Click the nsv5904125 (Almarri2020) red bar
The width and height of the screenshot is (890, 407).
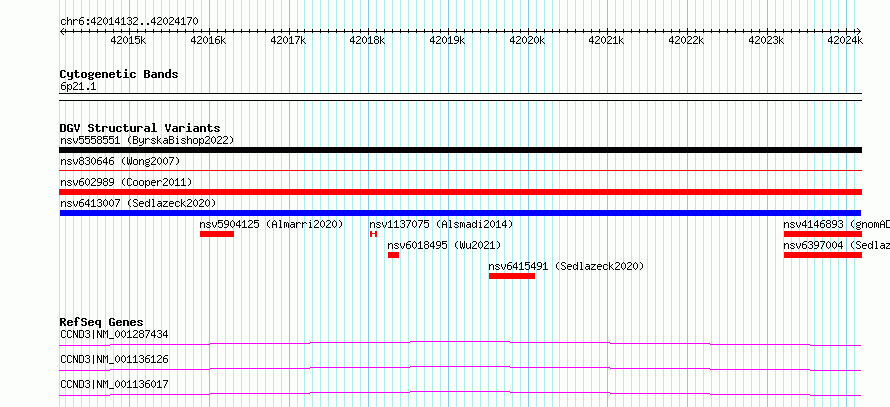tap(217, 234)
